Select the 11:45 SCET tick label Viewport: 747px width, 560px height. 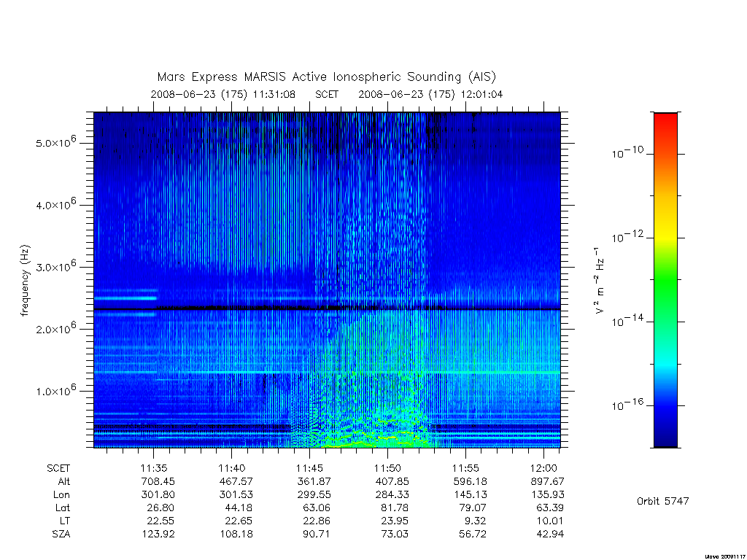[x=309, y=468]
